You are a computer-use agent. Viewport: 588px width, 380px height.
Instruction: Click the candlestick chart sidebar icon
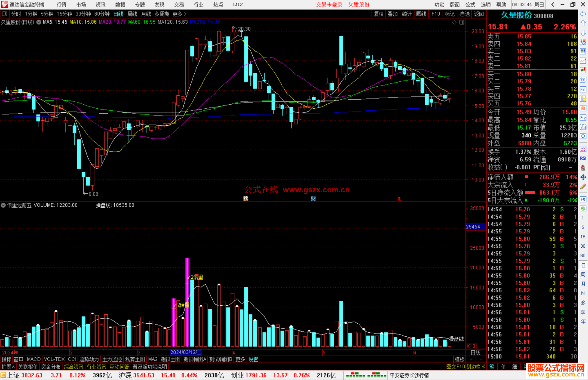583,70
